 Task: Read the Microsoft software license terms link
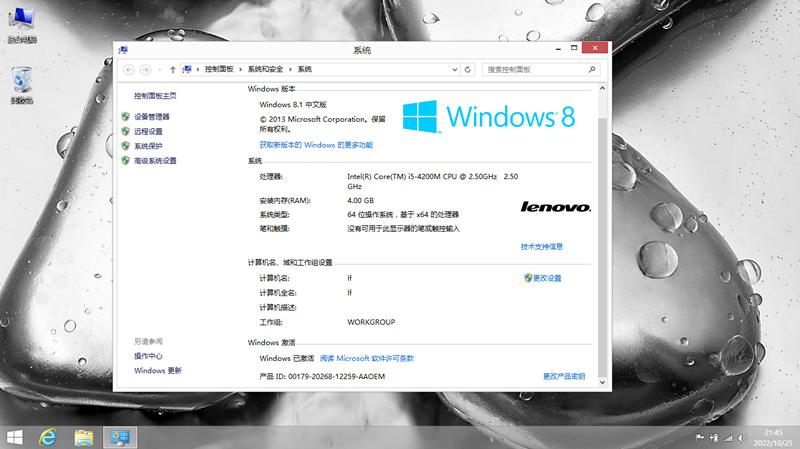point(367,358)
